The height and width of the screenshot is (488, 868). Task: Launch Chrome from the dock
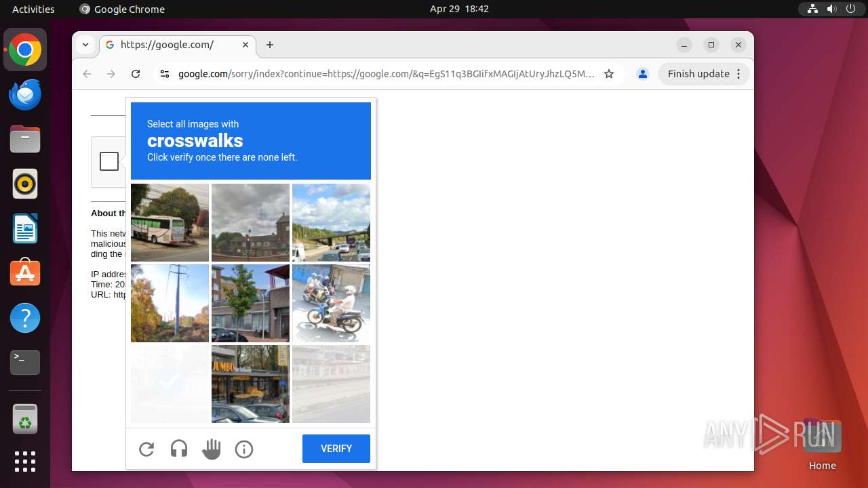25,49
